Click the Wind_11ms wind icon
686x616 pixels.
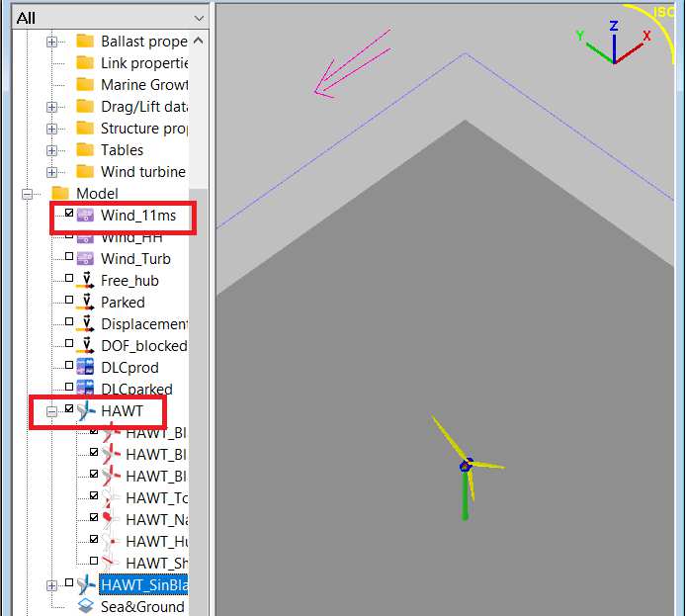(86, 216)
